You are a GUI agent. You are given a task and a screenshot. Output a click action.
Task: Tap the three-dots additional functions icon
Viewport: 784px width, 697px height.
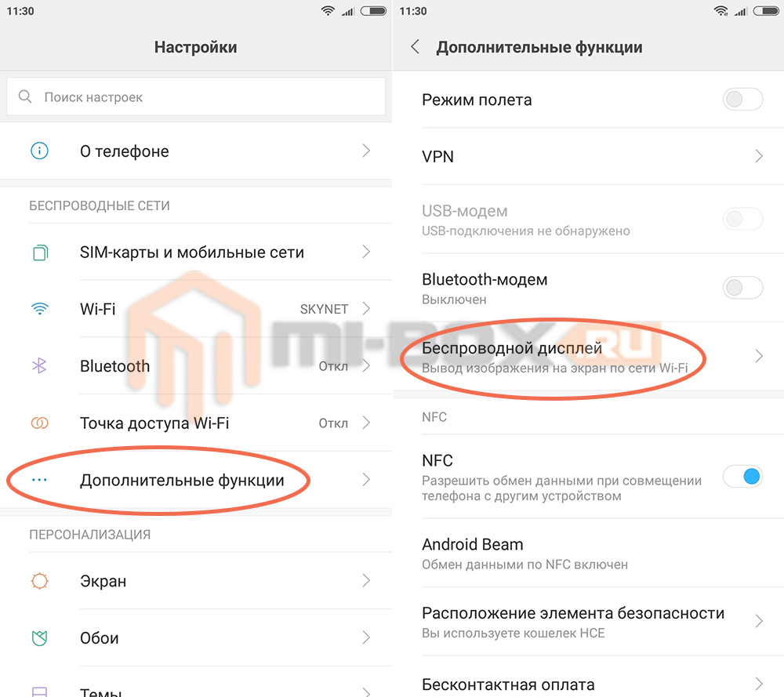(x=39, y=480)
